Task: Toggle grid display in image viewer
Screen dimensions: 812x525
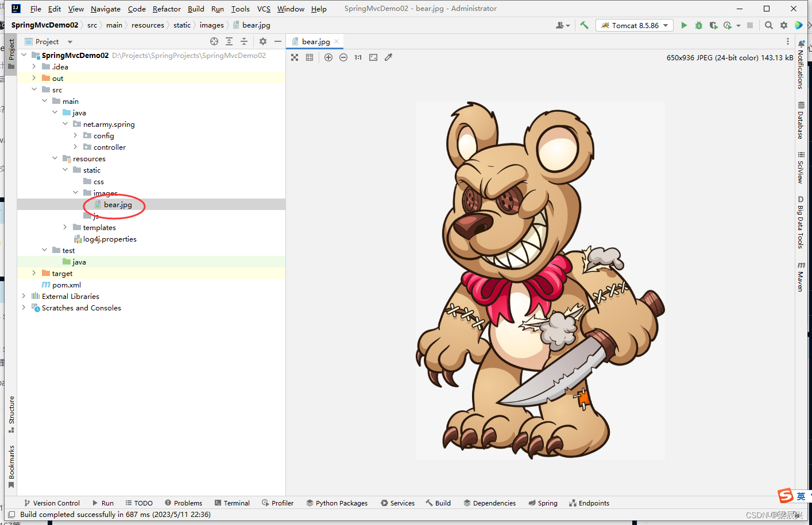Action: (x=310, y=57)
